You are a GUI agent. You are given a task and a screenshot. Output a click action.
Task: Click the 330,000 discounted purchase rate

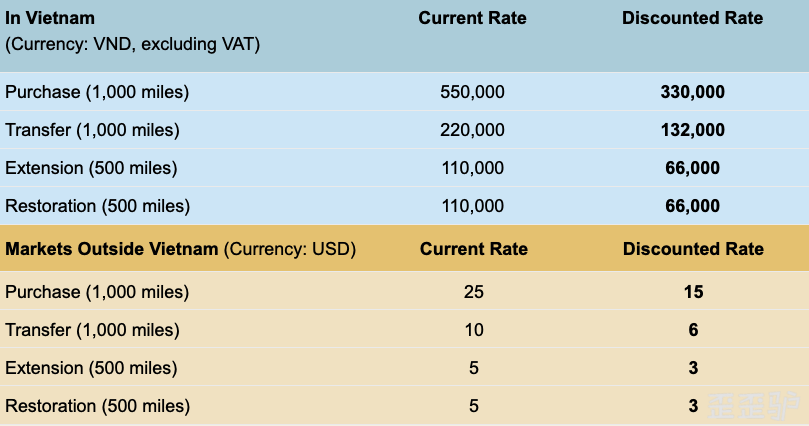692,92
